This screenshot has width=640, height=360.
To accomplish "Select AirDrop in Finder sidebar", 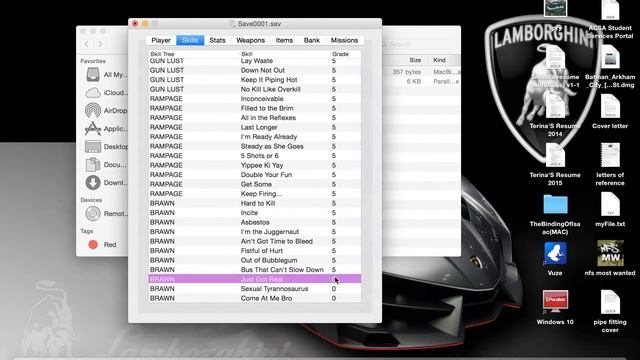I will [106, 111].
